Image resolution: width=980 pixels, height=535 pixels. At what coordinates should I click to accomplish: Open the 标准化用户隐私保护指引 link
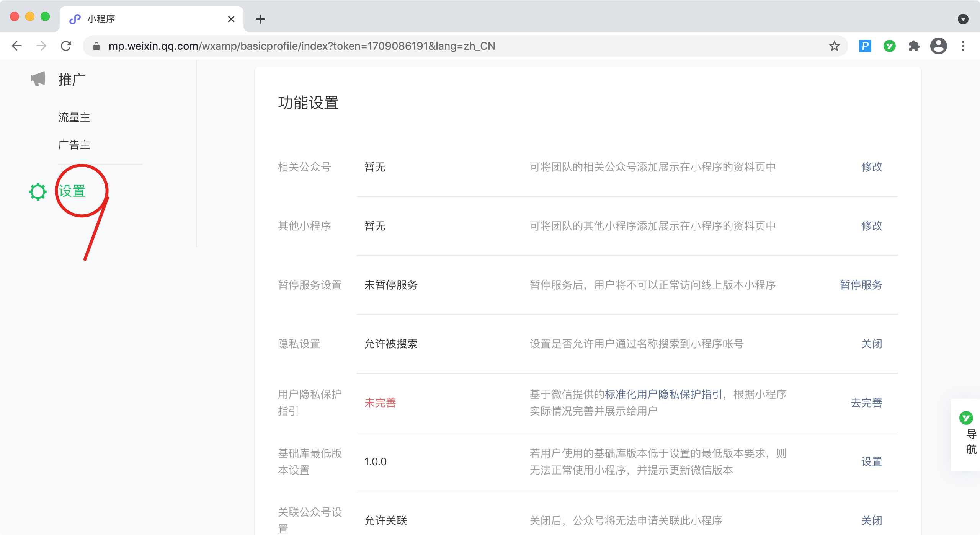click(663, 394)
